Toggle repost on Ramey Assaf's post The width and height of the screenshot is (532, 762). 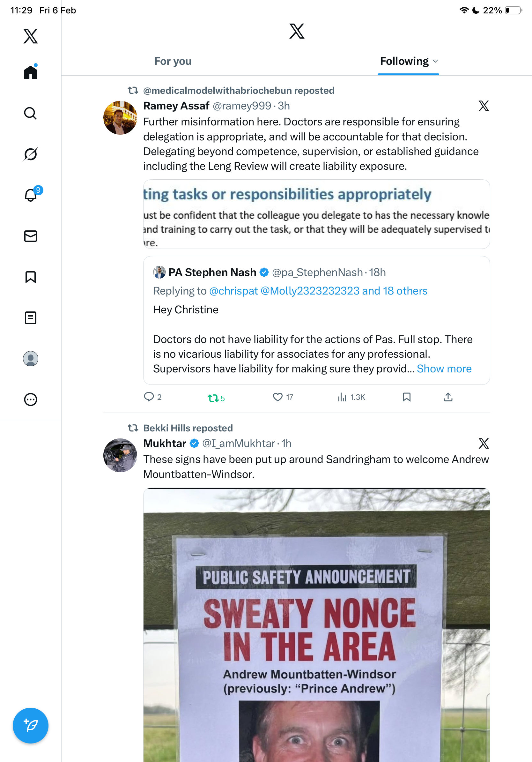[213, 398]
